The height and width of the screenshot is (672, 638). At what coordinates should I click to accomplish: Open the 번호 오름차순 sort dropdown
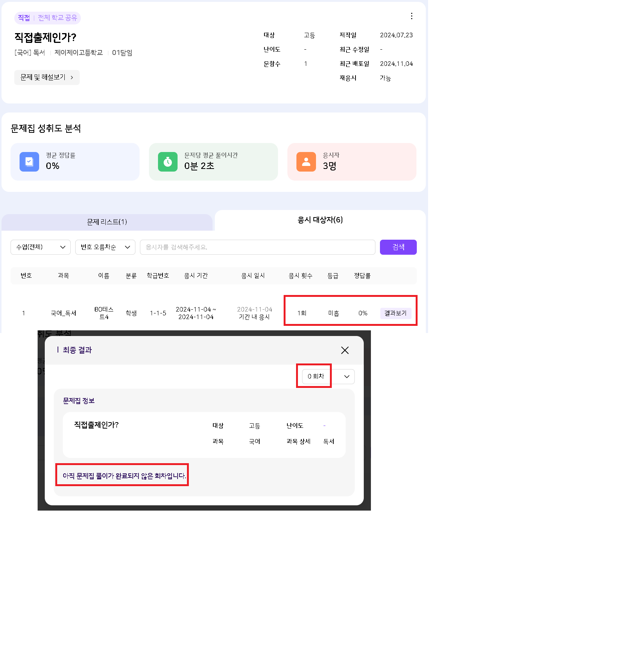(x=105, y=247)
